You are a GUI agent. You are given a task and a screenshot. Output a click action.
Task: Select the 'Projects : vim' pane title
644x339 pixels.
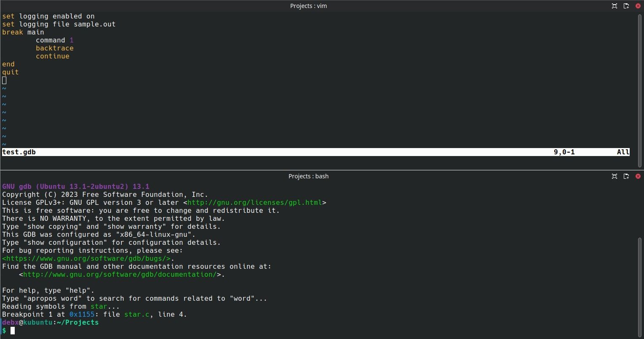point(308,6)
